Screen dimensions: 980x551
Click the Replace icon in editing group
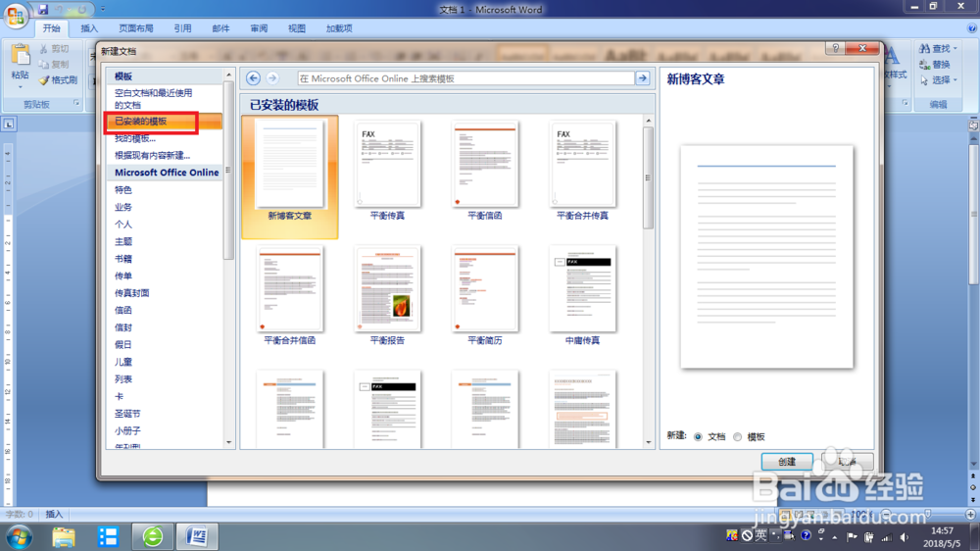[x=924, y=65]
